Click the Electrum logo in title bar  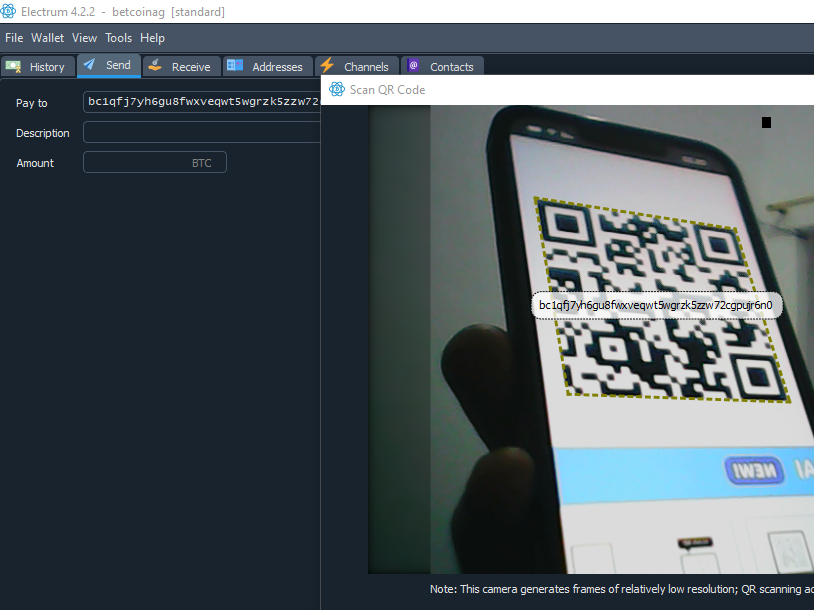(x=8, y=11)
